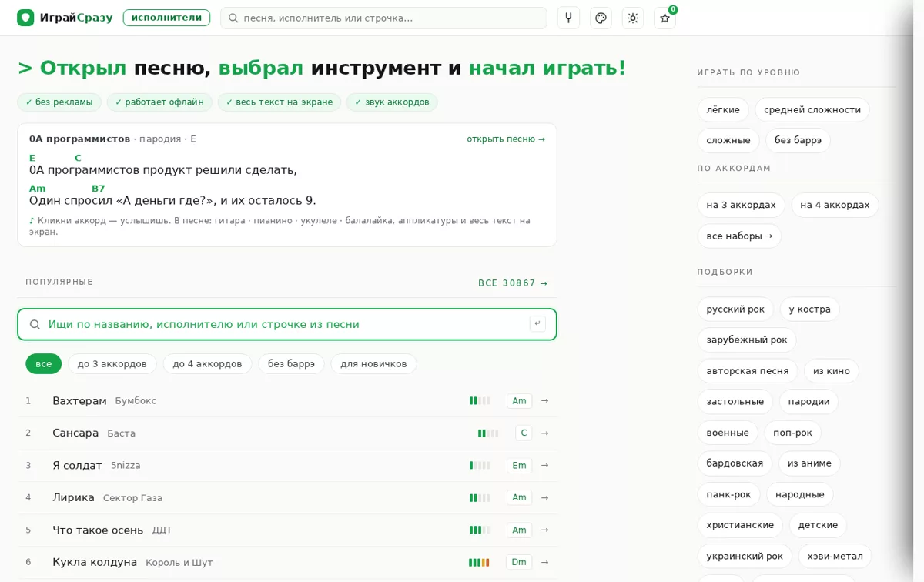Open застольные collection
This screenshot has width=924, height=582.
[735, 402]
